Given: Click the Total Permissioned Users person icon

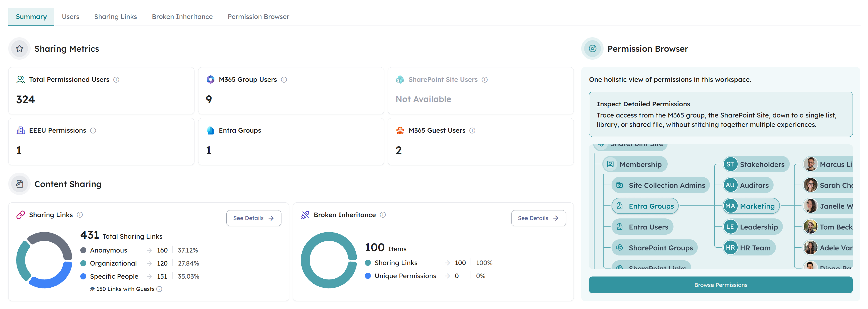Looking at the screenshot, I should coord(20,80).
